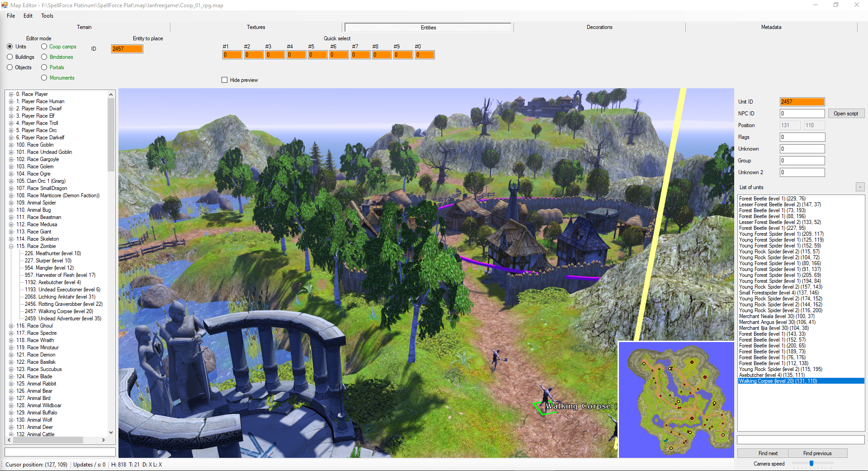
Task: Expand the 130. Animal Wolf node
Action: pyautogui.click(x=11, y=420)
